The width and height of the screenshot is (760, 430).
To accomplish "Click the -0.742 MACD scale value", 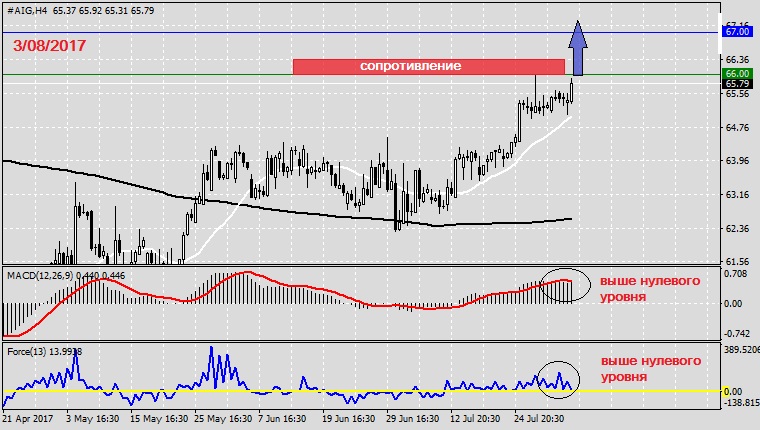I will 737,334.
